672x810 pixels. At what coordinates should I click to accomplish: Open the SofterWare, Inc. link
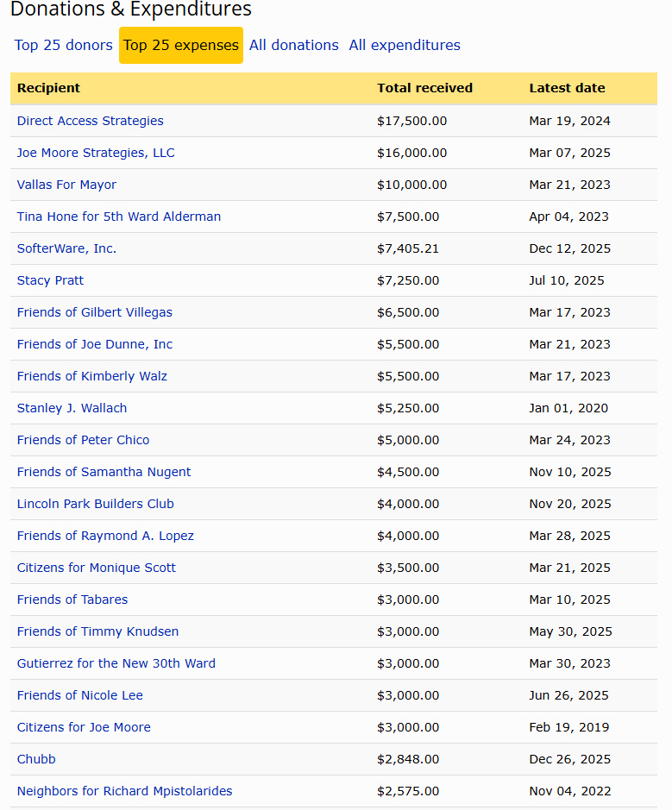(66, 248)
